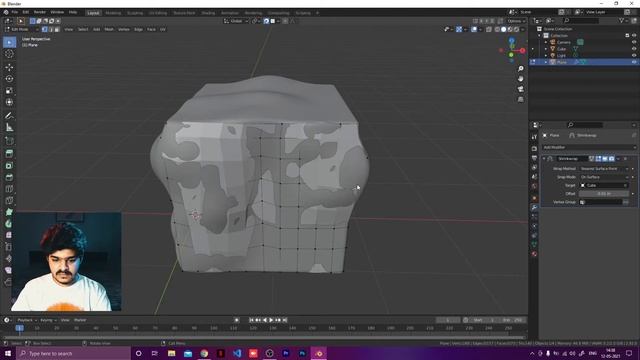Click the viewport pan hand icon
This screenshot has height=360, width=640.
[x=520, y=78]
